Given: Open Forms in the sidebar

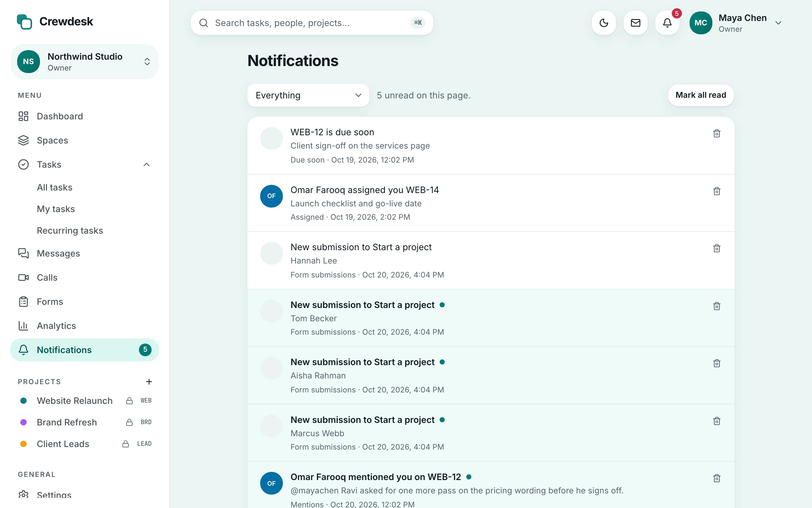Looking at the screenshot, I should (x=85, y=302).
